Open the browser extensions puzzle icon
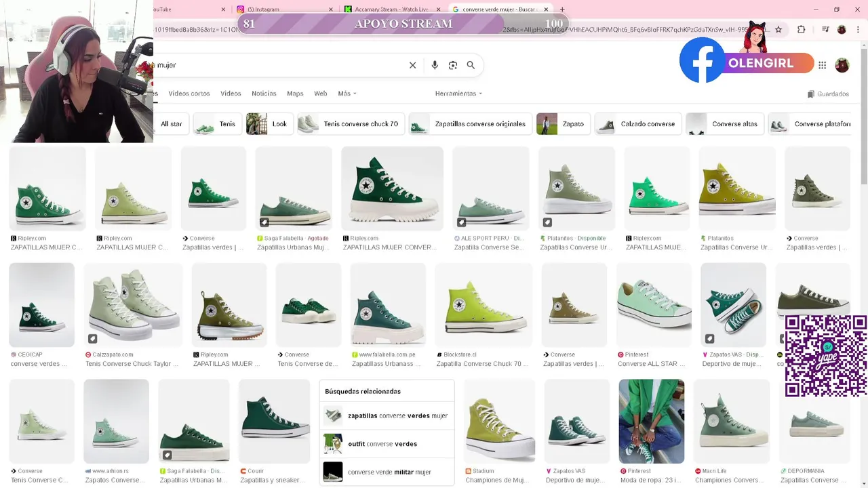This screenshot has width=868, height=488. point(801,30)
